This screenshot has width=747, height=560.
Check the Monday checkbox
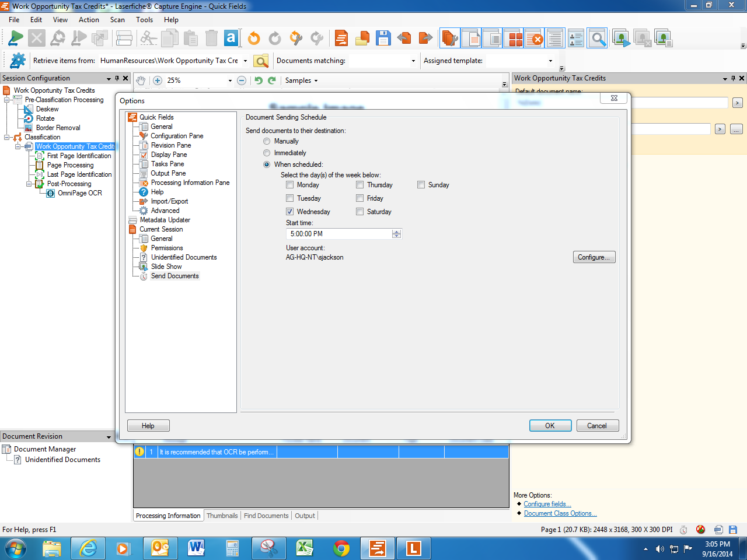pyautogui.click(x=290, y=185)
